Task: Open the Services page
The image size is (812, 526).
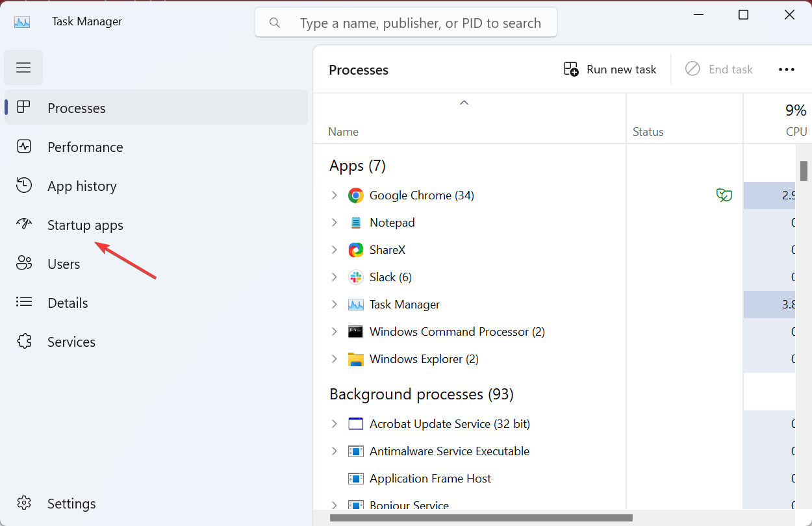Action: pos(156,342)
